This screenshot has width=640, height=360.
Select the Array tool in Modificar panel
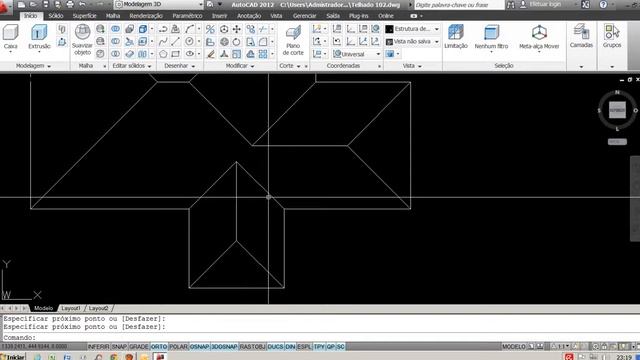pos(263,54)
